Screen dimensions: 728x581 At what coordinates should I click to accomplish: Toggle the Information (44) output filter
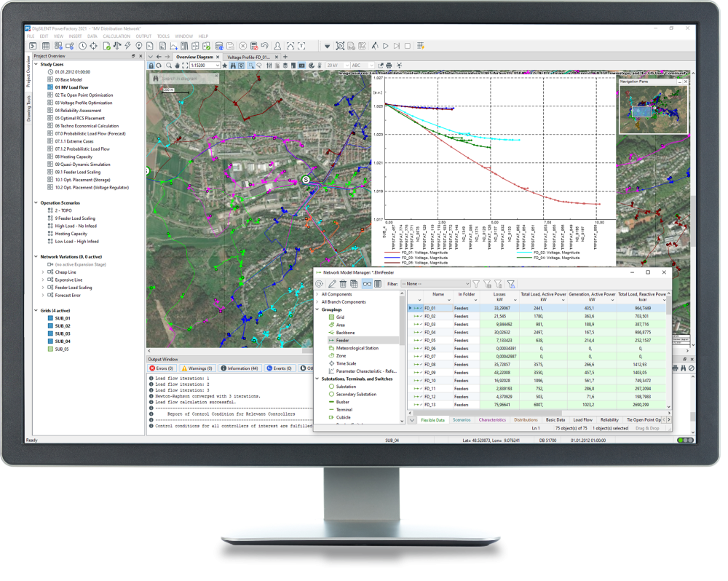point(240,368)
